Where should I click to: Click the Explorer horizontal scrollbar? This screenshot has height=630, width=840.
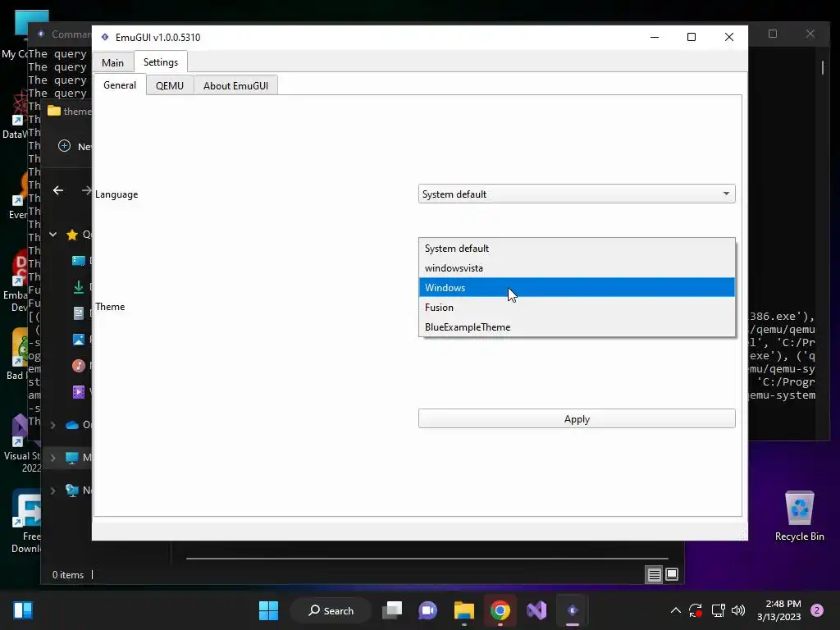pos(427,558)
